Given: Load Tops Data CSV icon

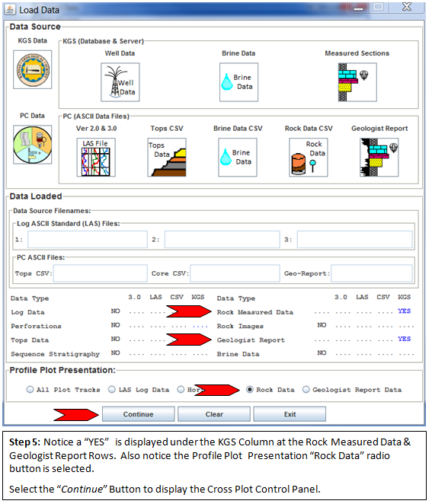Looking at the screenshot, I should [168, 158].
